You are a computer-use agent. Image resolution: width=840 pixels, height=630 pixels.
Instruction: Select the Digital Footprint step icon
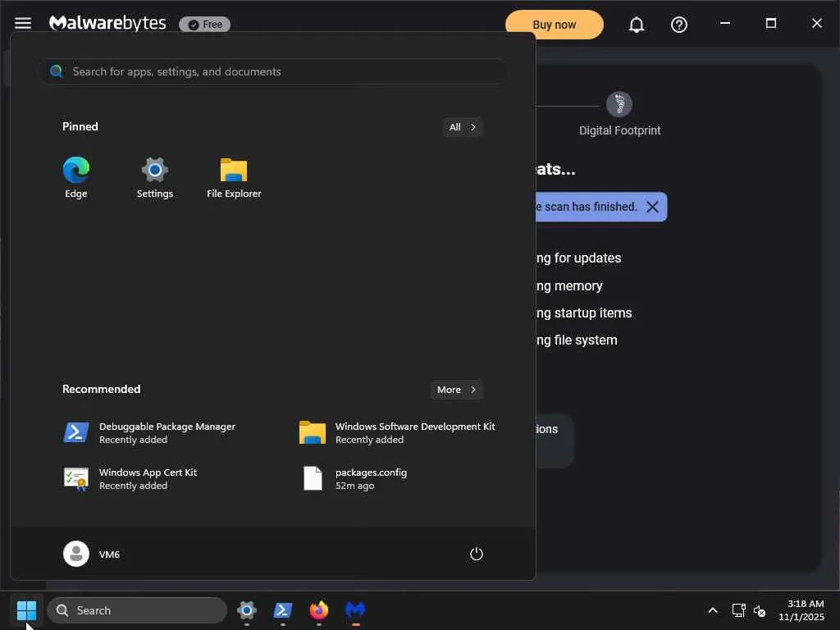[619, 104]
